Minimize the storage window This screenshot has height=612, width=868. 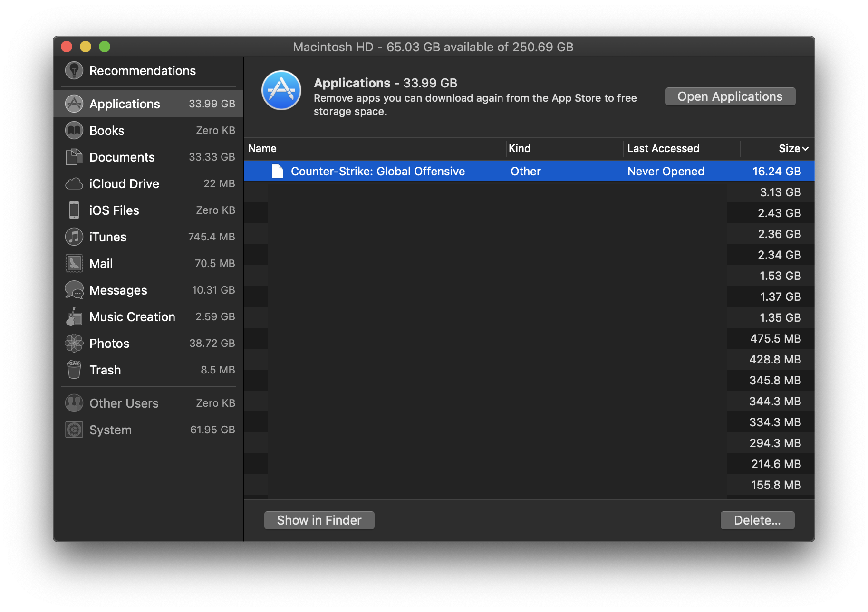(x=86, y=47)
